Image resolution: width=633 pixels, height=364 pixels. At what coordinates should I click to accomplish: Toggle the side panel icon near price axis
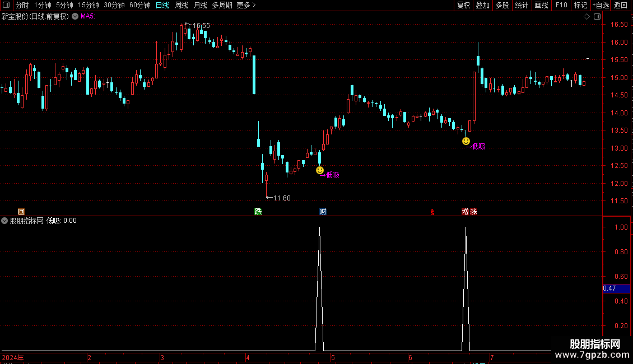[x=597, y=17]
